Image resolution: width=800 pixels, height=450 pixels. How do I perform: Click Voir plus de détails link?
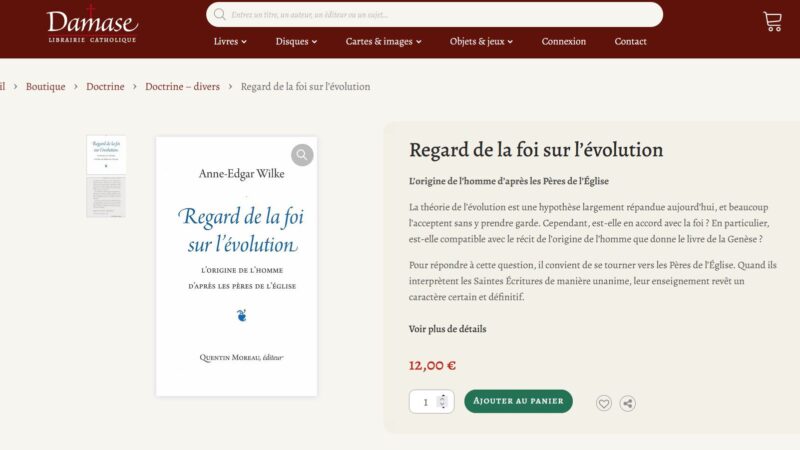(x=447, y=329)
